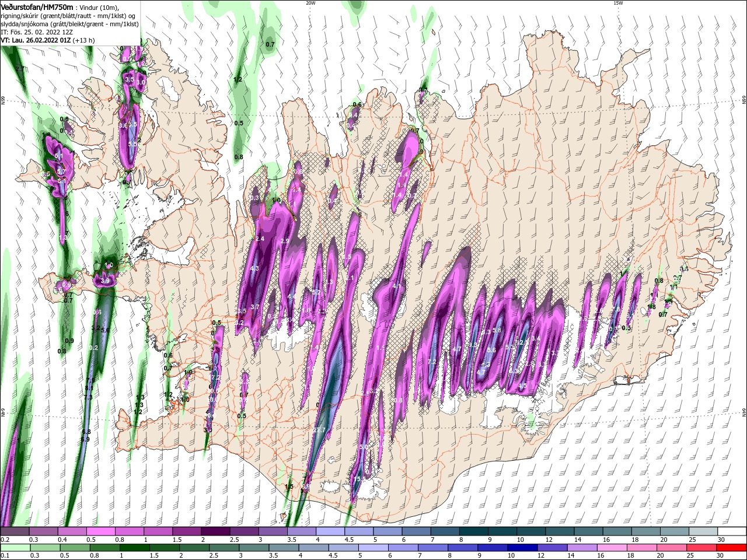This screenshot has height=560, width=747.
Task: Click the 15W longitude label
Action: click(x=617, y=3)
